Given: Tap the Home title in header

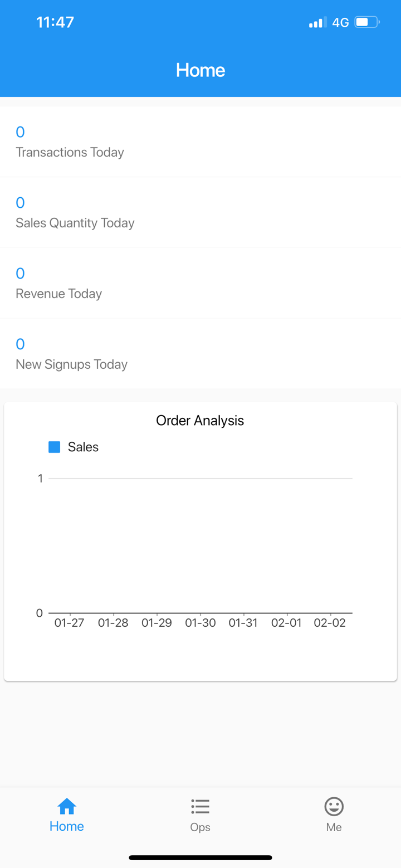Looking at the screenshot, I should (200, 70).
